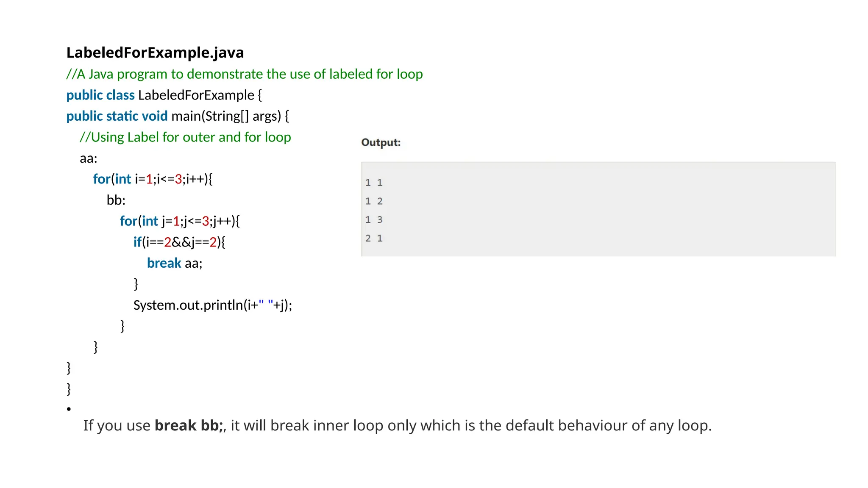The width and height of the screenshot is (868, 488).
Task: Click the aa: label line
Action: coord(89,158)
